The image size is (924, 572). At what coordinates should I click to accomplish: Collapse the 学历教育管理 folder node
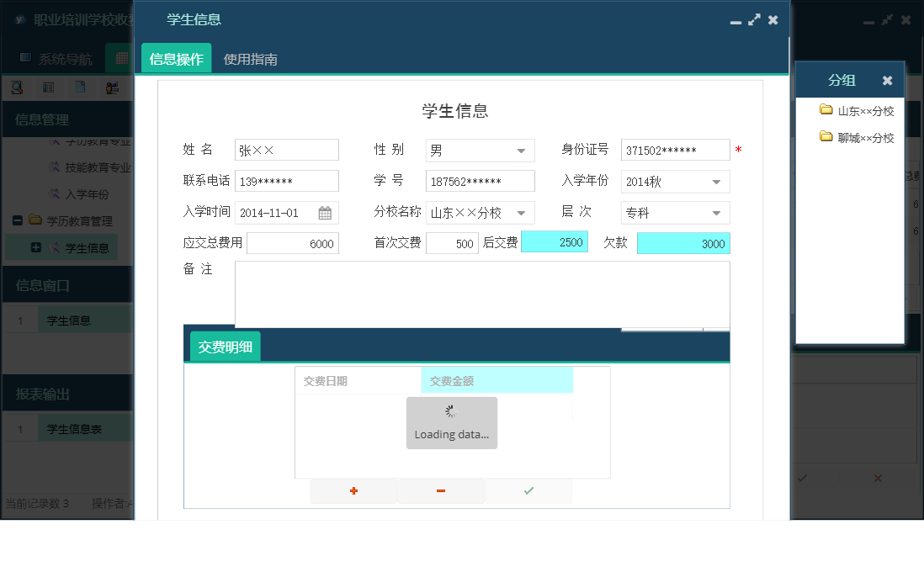pyautogui.click(x=17, y=220)
